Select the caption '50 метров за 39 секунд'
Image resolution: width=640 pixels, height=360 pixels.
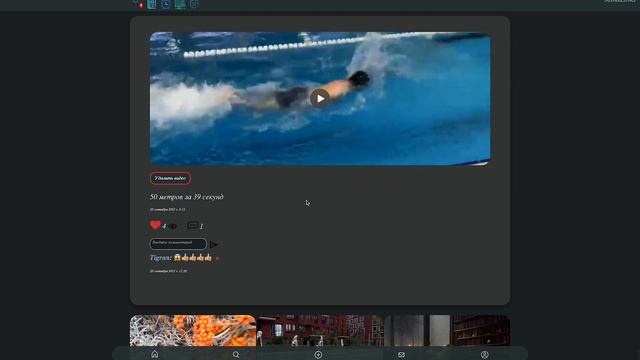pos(187,197)
